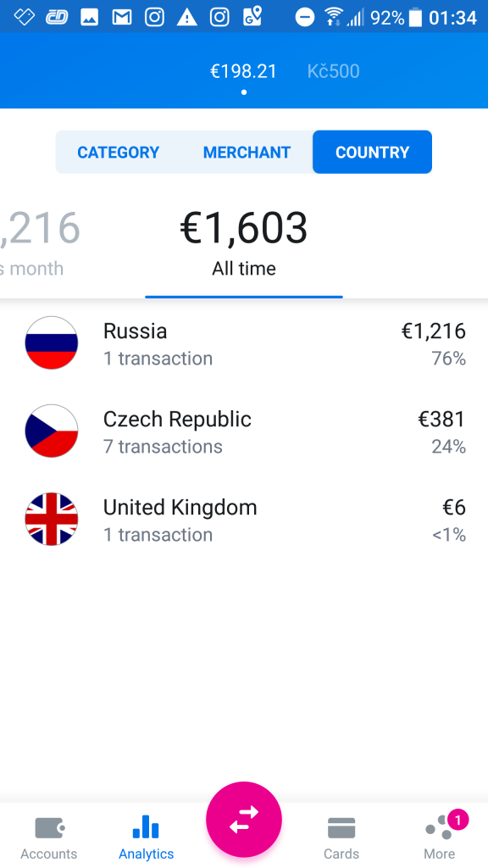
Task: Open the Accounts wallet icon
Action: [50, 828]
